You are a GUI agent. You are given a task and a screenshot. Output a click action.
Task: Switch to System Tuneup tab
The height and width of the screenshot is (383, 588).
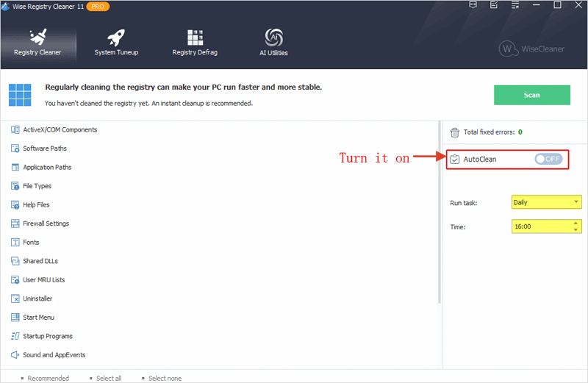click(x=116, y=43)
